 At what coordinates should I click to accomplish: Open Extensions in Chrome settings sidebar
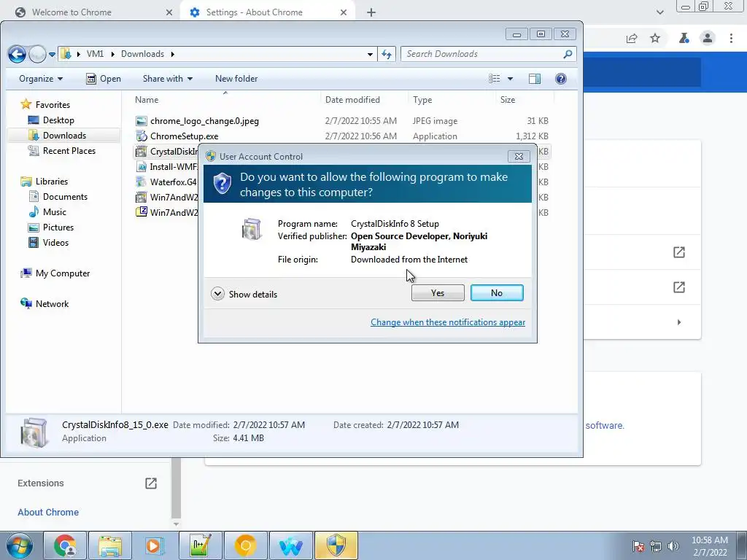click(87, 483)
